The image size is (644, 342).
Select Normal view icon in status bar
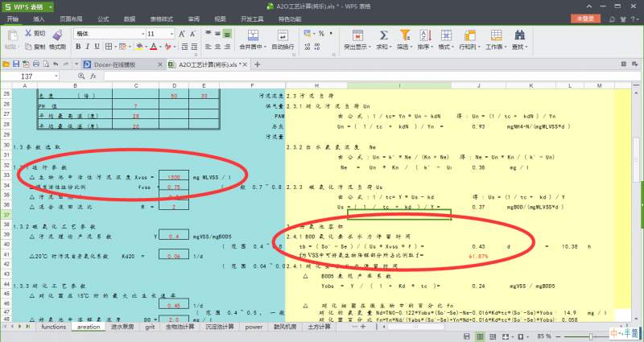[x=479, y=336]
